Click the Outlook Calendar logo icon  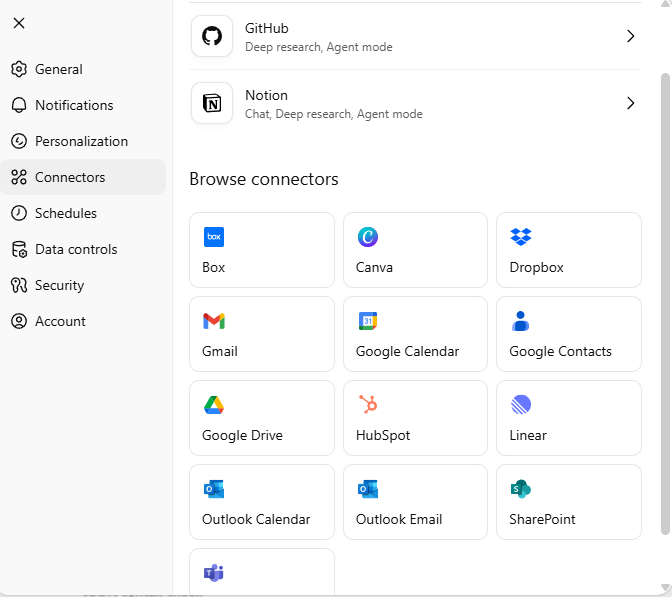pos(214,489)
